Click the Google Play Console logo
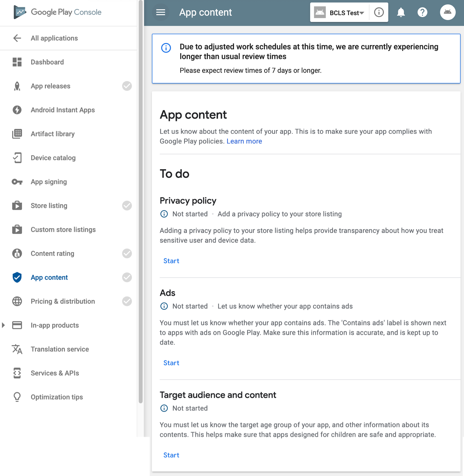This screenshot has height=476, width=464. pos(57,12)
